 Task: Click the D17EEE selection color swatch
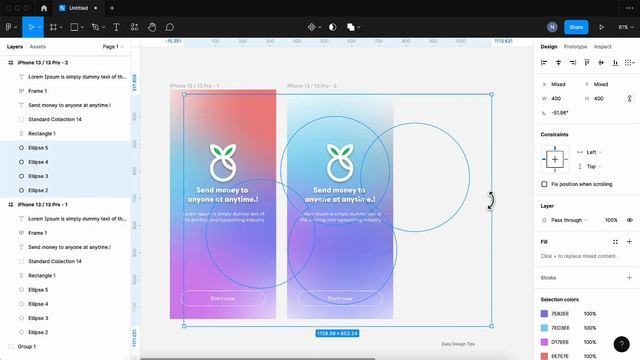pos(544,342)
